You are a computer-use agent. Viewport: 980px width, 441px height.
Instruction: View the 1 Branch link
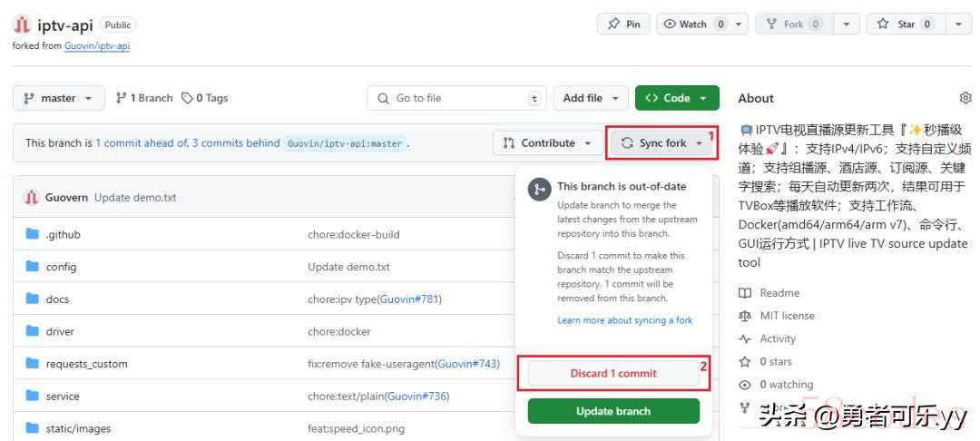(x=144, y=98)
